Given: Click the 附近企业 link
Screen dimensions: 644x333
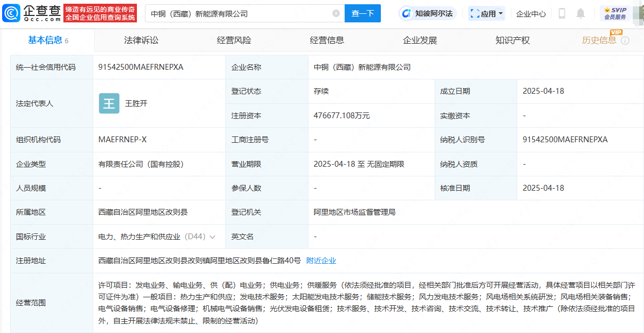Looking at the screenshot, I should pos(321,261).
